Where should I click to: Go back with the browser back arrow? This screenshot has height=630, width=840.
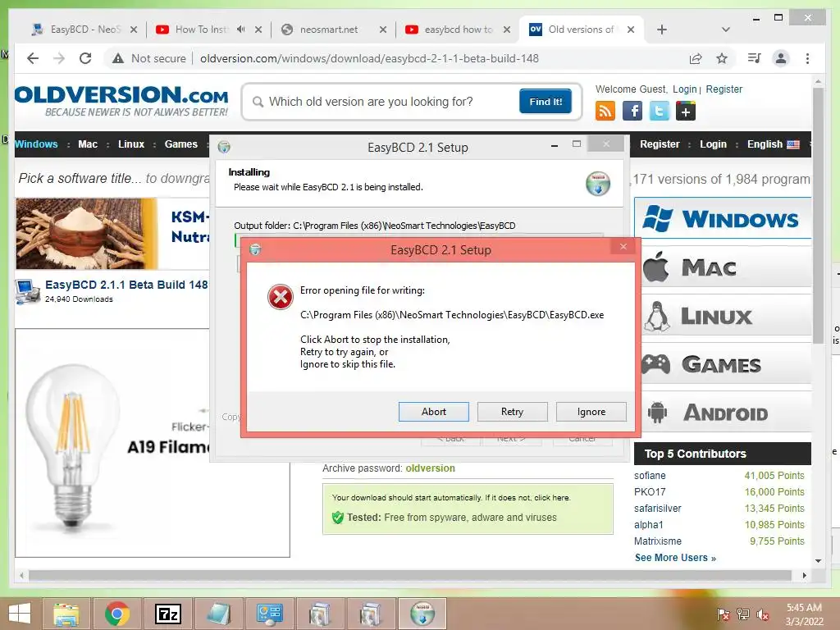(33, 58)
